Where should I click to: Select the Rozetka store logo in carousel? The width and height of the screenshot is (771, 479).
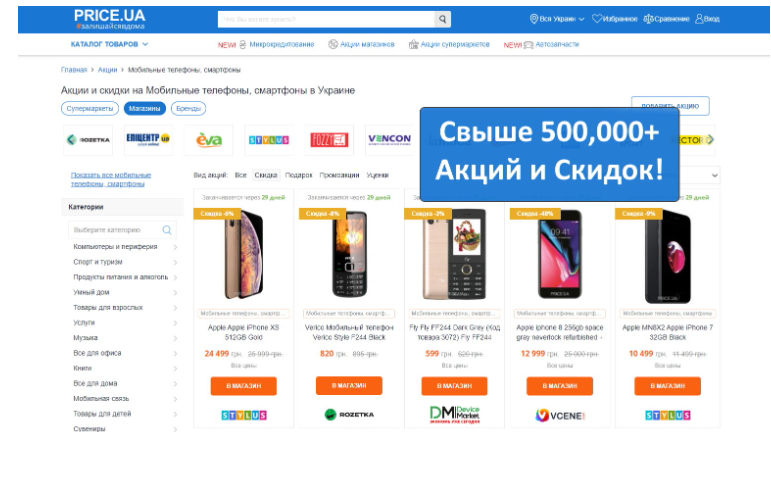tap(88, 140)
